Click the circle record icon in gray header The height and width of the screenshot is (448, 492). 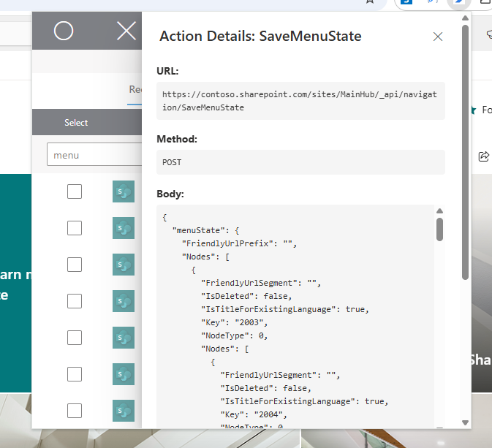[x=64, y=31]
